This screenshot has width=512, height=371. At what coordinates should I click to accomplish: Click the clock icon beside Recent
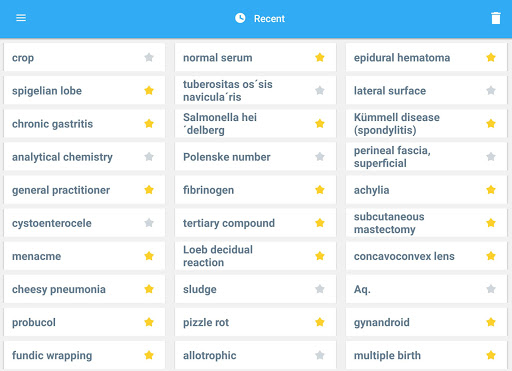pos(240,18)
